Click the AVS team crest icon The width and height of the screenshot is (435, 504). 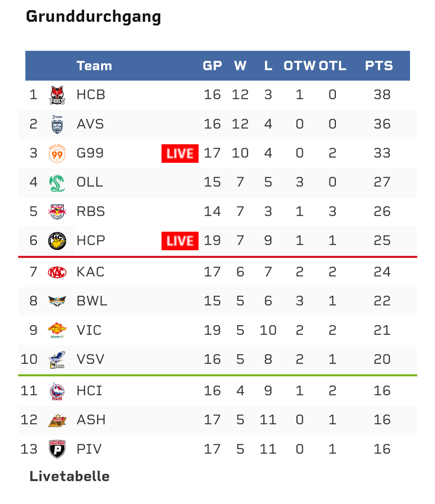pyautogui.click(x=57, y=124)
